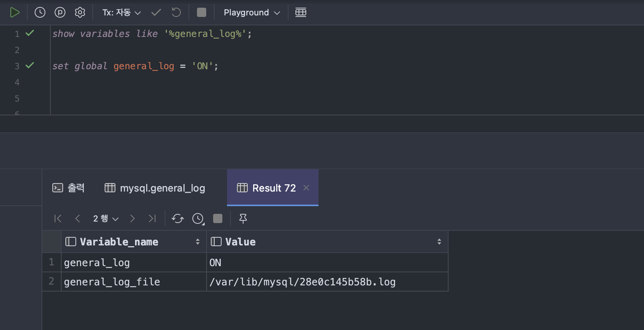Image resolution: width=644 pixels, height=330 pixels.
Task: Select result row number 1
Action: coord(52,262)
